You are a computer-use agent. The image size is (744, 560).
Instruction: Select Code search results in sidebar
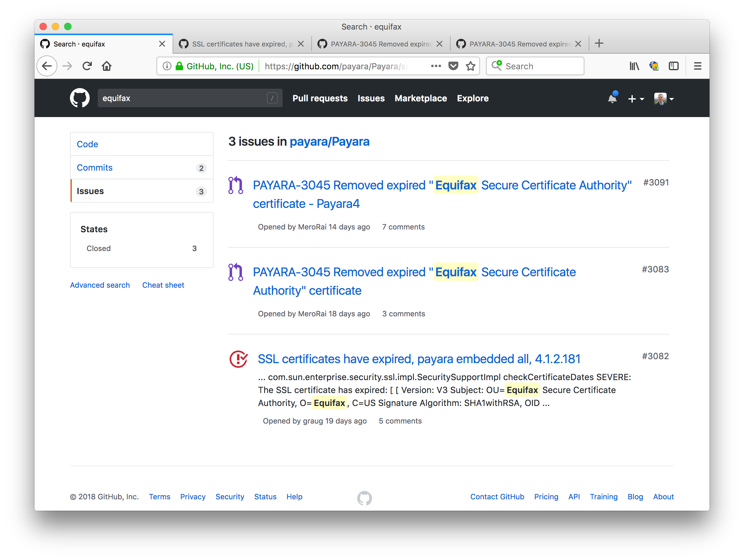click(x=141, y=144)
